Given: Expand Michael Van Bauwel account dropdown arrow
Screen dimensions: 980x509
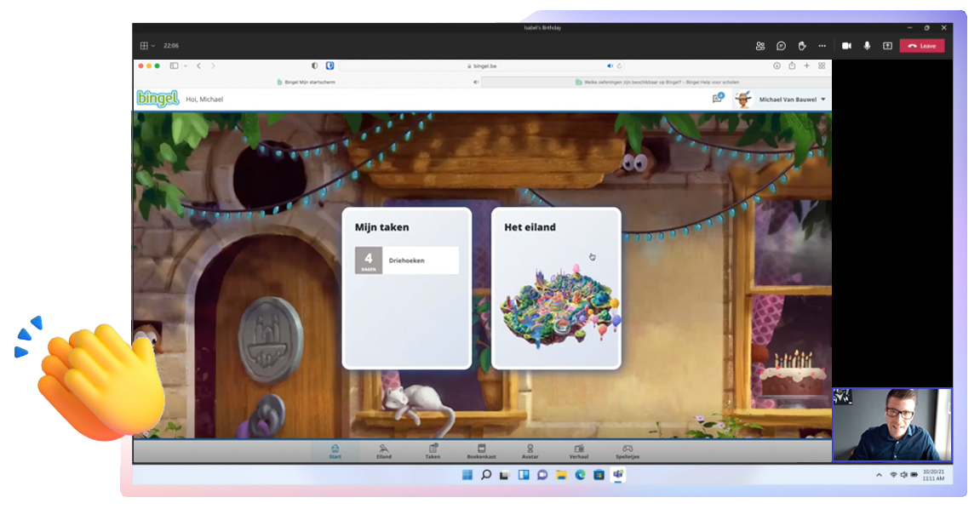Looking at the screenshot, I should point(823,100).
